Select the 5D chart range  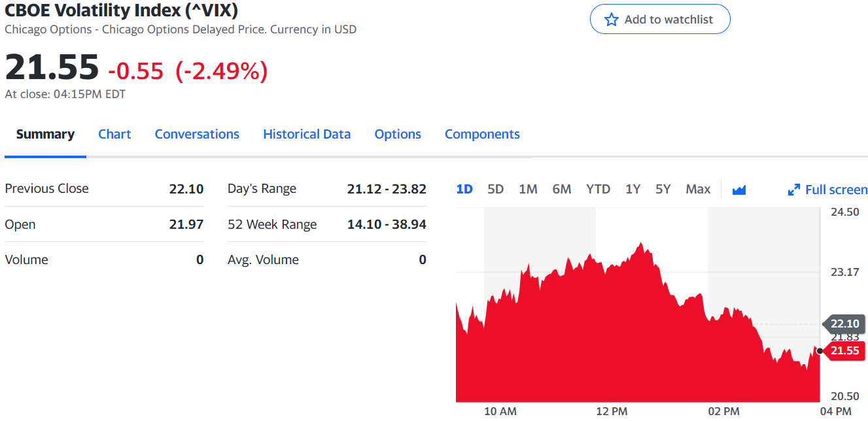point(496,189)
